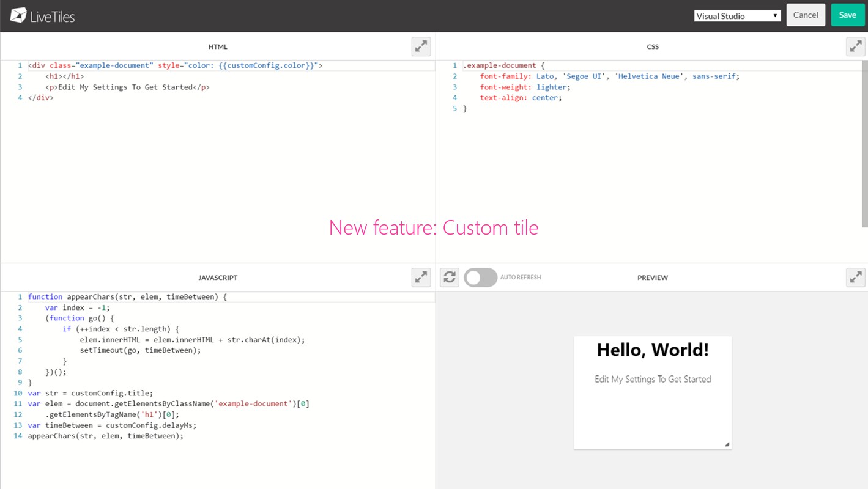This screenshot has width=868, height=489.
Task: Expand the HTML editor panel
Action: (421, 46)
